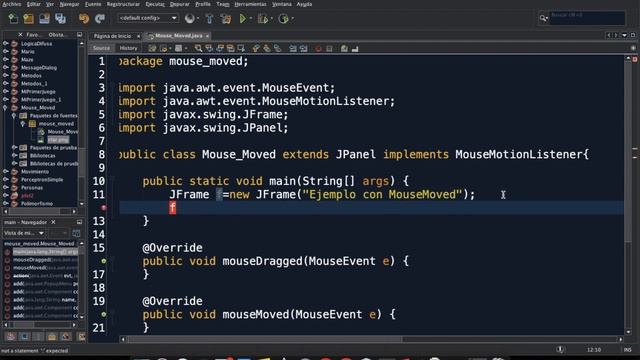Click the Build Project hammer icon
Image resolution: width=640 pixels, height=360 pixels.
click(x=209, y=18)
